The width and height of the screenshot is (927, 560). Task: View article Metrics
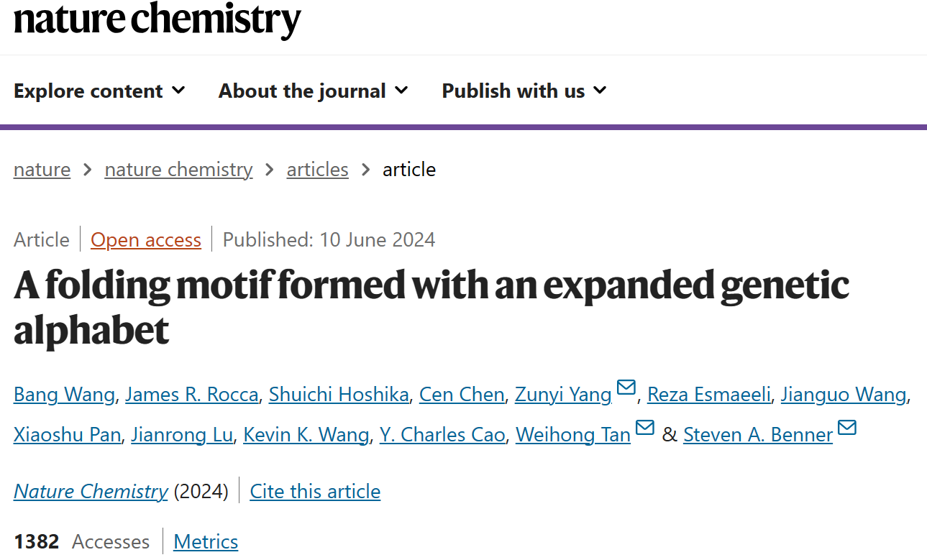206,541
